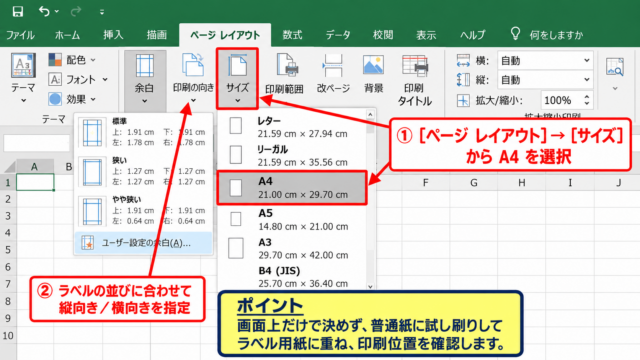Image resolution: width=640 pixels, height=360 pixels.
Task: Select A4 21.00 cm × 29.70 cm paper size
Action: click(292, 187)
